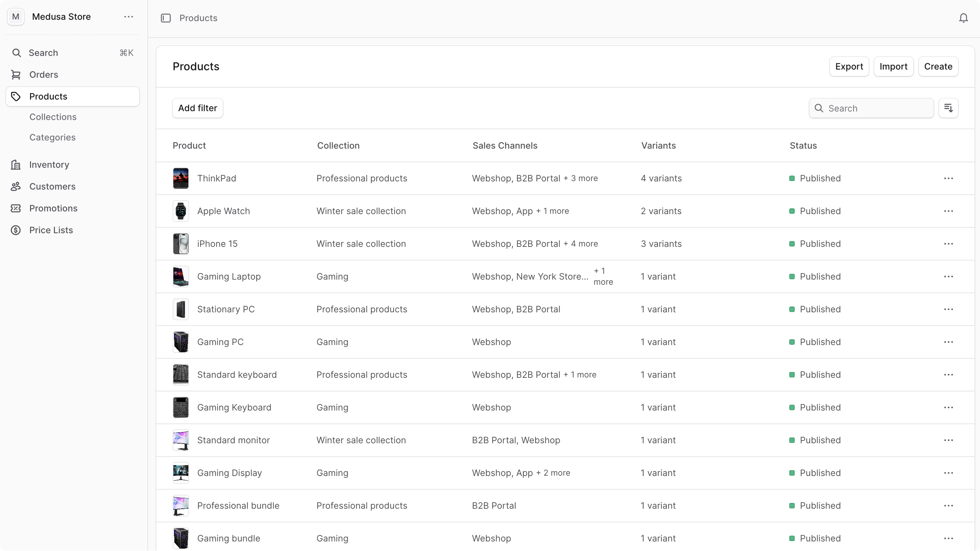Click the Promotions ticket icon

click(x=16, y=208)
